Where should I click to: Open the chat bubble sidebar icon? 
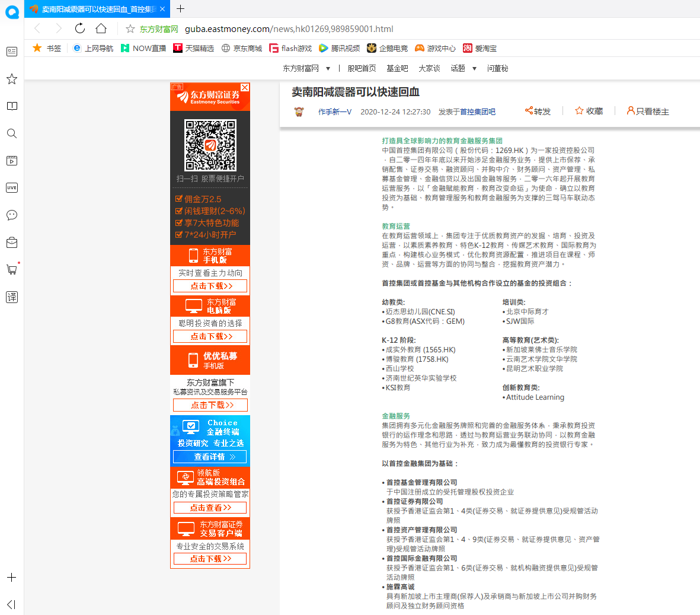coord(12,215)
